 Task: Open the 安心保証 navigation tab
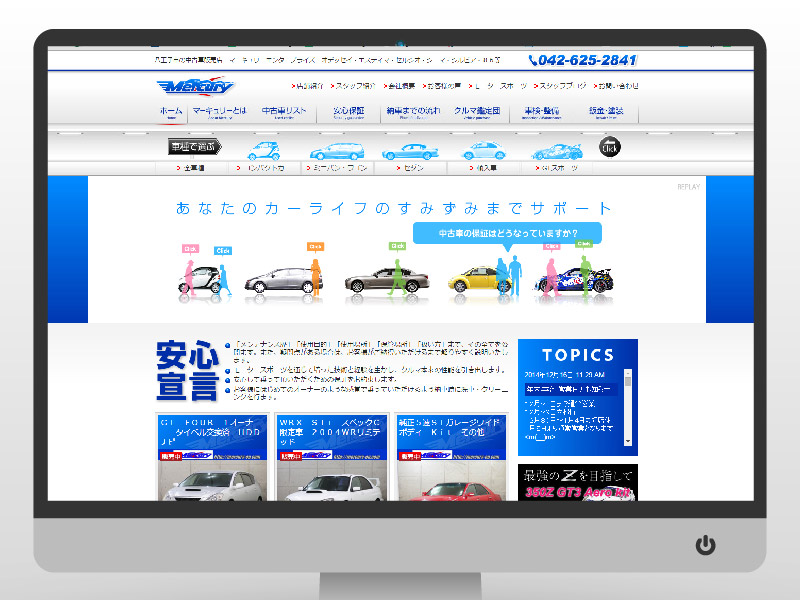(x=348, y=112)
